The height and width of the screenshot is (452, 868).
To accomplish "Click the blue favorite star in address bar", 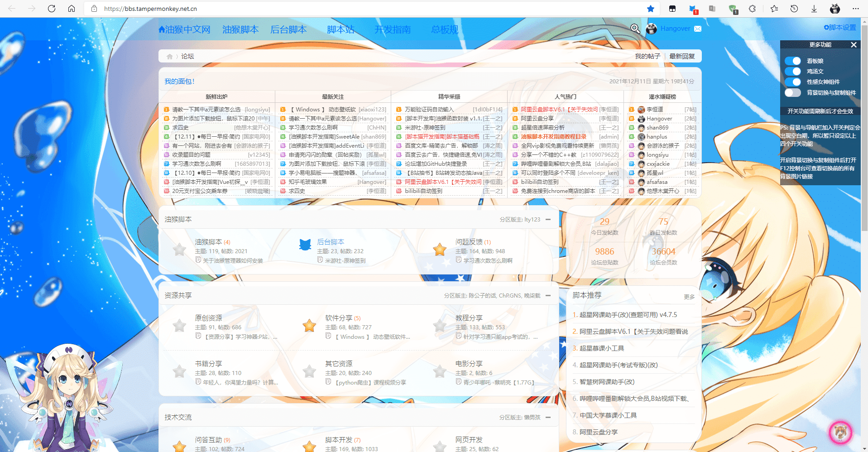I will 651,9.
